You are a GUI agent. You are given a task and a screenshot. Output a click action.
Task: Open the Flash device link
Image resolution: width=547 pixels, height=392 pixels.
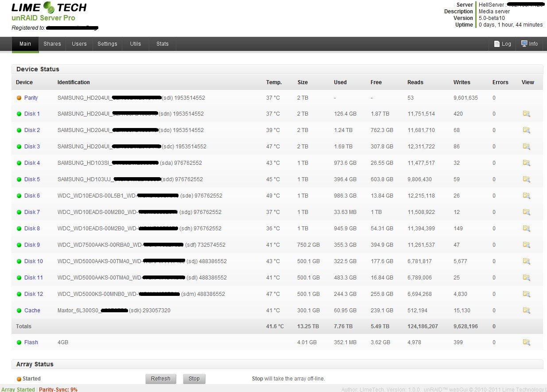point(31,342)
